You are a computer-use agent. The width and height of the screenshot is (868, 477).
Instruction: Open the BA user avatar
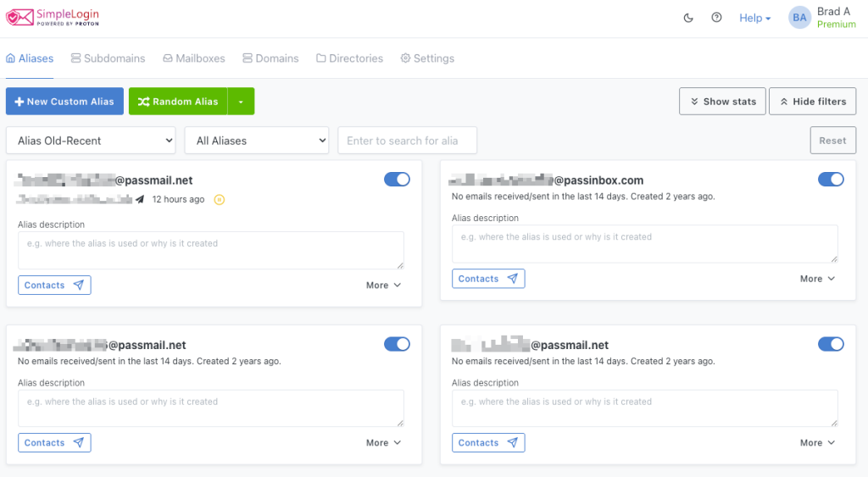[799, 18]
